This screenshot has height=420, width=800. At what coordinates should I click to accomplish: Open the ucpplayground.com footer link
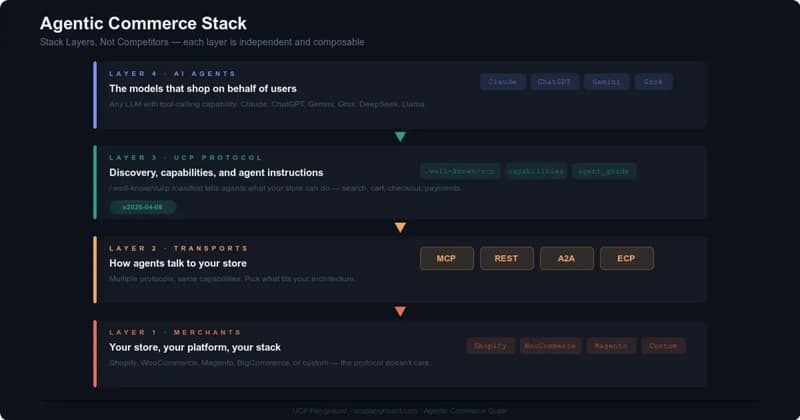point(385,411)
